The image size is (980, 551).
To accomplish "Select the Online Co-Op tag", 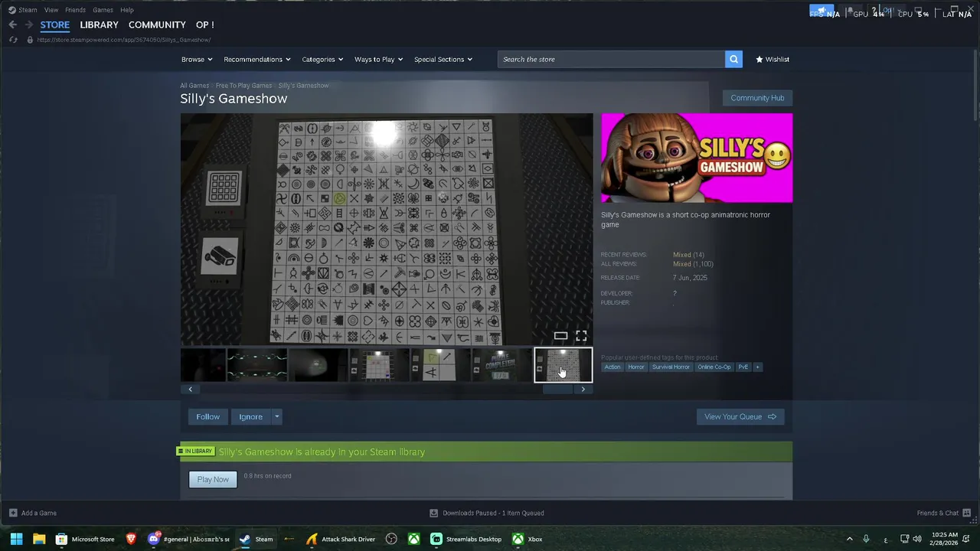I will 714,367.
